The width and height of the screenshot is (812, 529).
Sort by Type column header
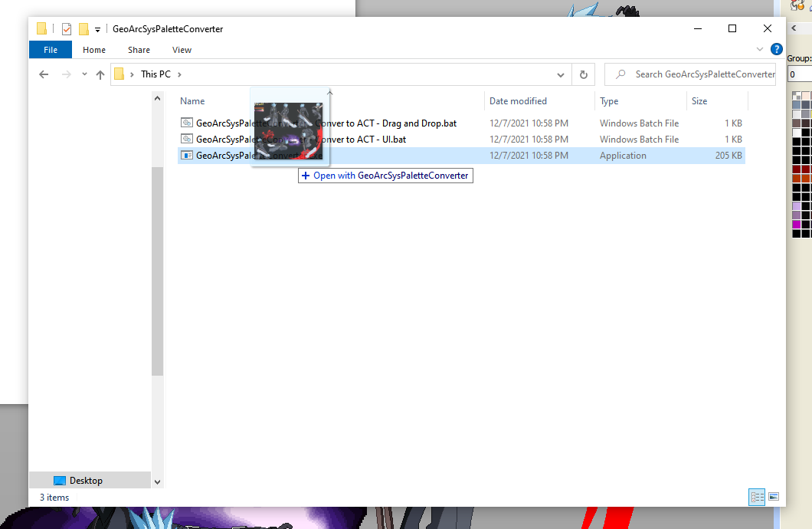(609, 101)
